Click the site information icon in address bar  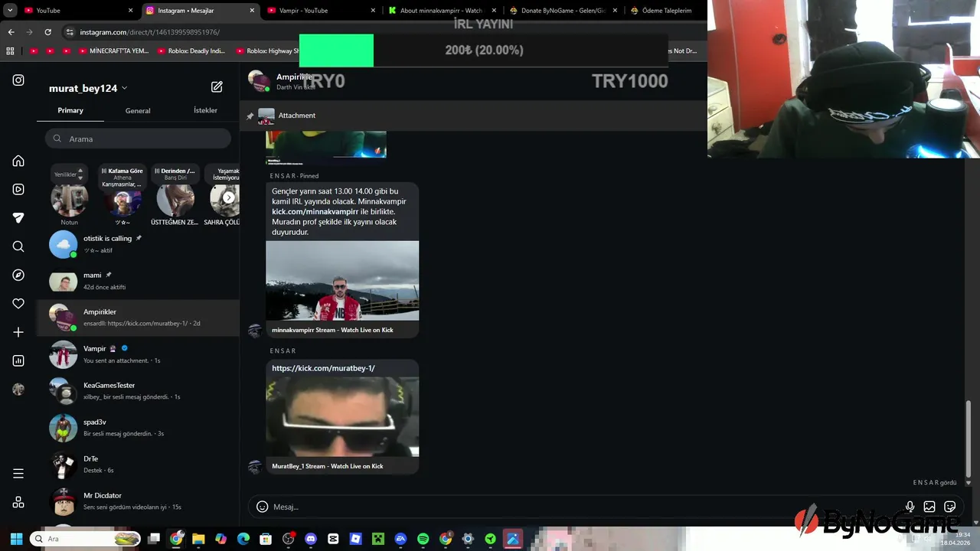point(70,32)
